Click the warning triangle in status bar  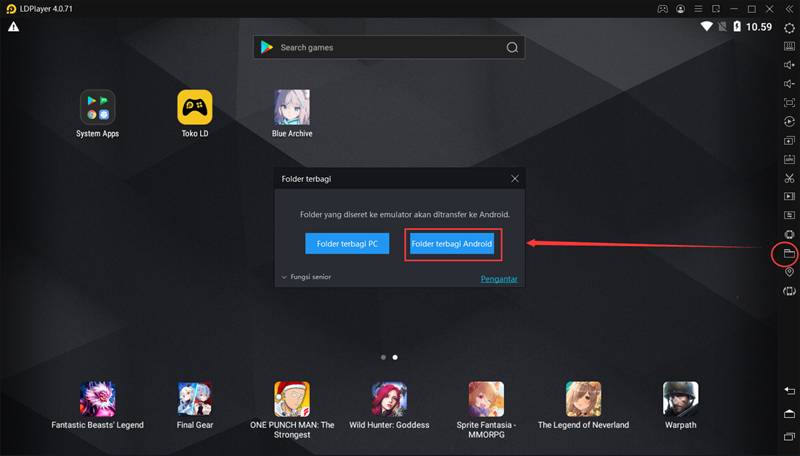click(14, 27)
